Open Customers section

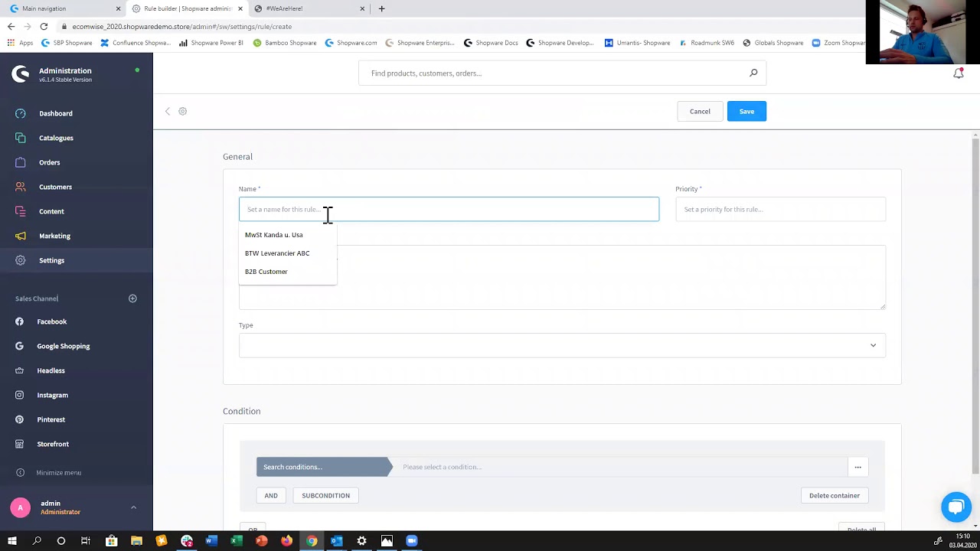pyautogui.click(x=55, y=187)
